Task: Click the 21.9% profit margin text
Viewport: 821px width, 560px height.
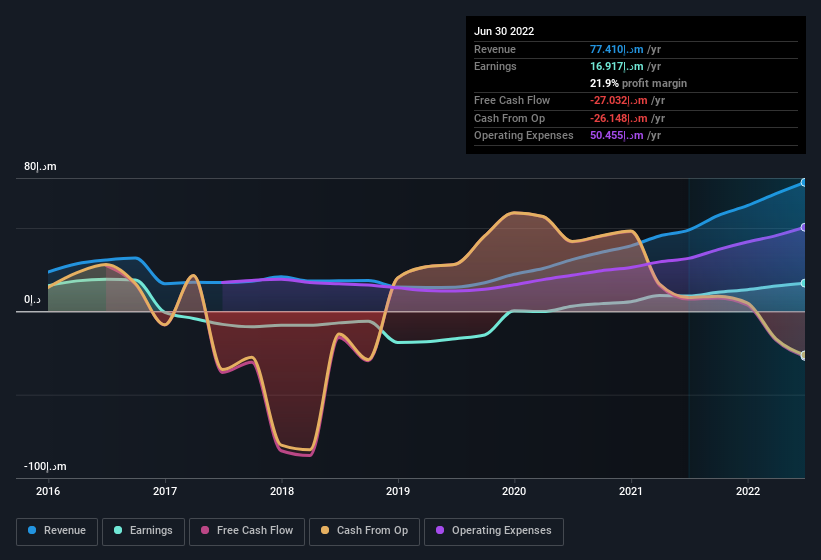Action: tap(638, 83)
